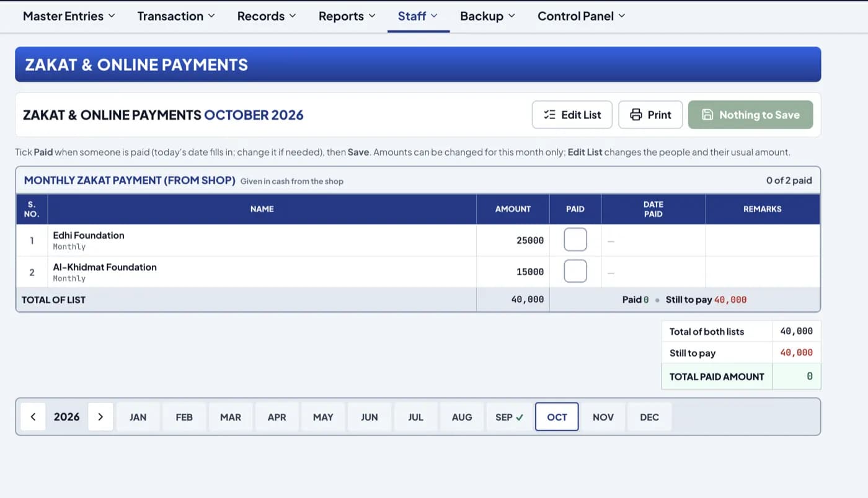
Task: Print the October zakat list
Action: pyautogui.click(x=650, y=115)
